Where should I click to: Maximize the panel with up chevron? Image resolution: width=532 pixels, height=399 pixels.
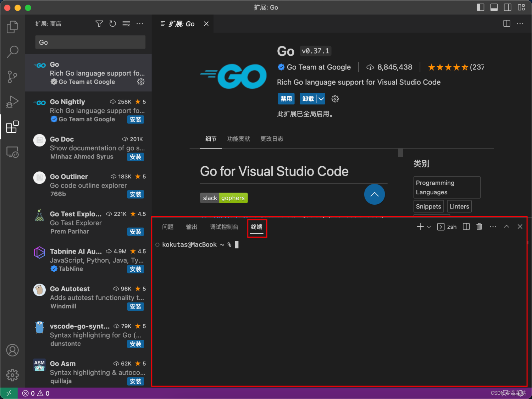[x=506, y=227]
